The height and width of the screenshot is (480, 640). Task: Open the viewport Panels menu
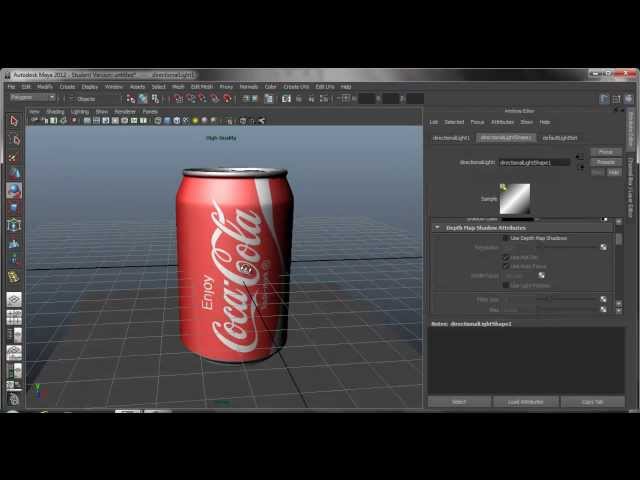point(150,111)
